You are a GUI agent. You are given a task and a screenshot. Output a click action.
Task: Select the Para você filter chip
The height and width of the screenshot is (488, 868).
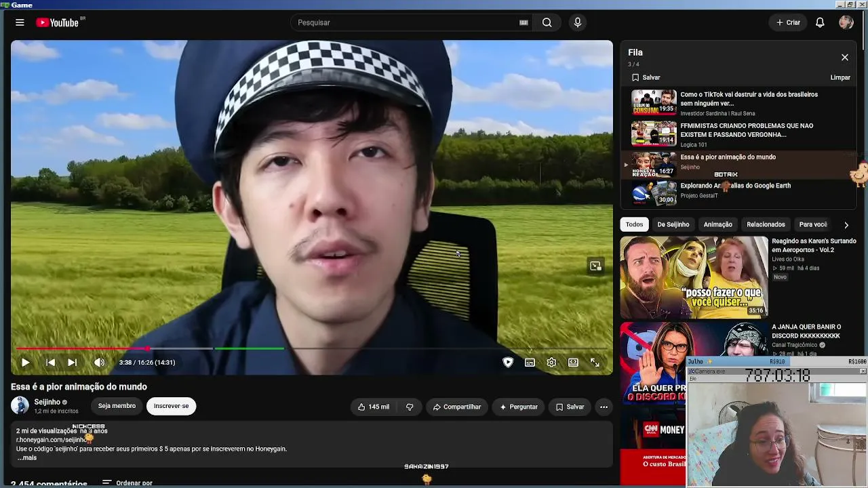(x=813, y=224)
